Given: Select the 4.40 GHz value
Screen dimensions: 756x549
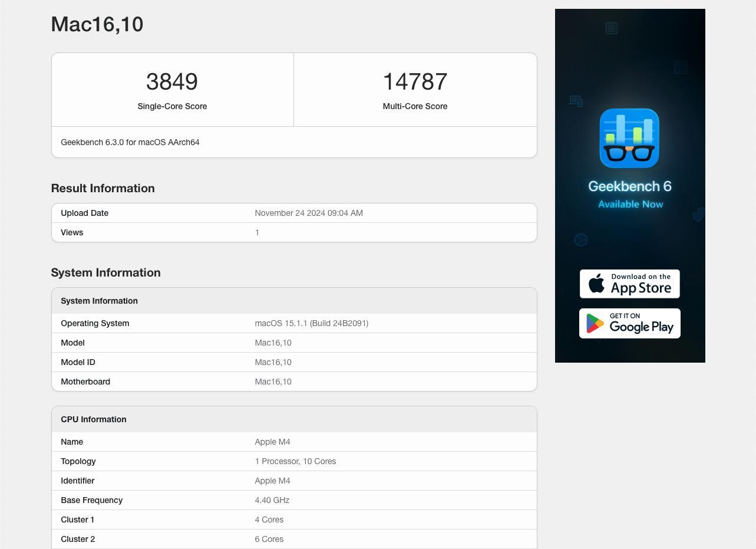Looking at the screenshot, I should [x=272, y=500].
